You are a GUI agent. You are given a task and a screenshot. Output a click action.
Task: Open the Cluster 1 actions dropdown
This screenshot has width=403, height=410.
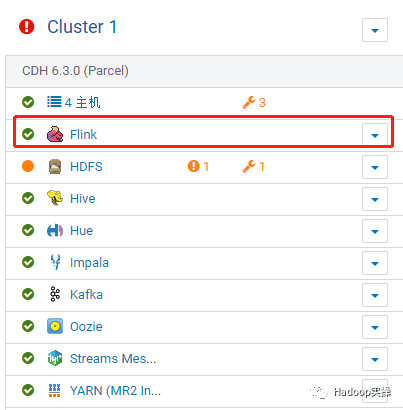pos(375,30)
